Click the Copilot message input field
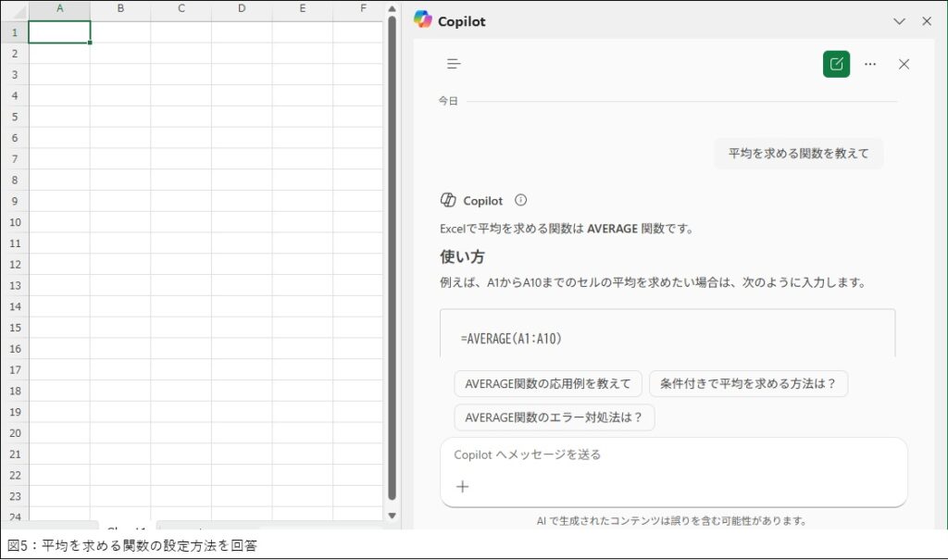The height and width of the screenshot is (560, 948). pos(673,455)
